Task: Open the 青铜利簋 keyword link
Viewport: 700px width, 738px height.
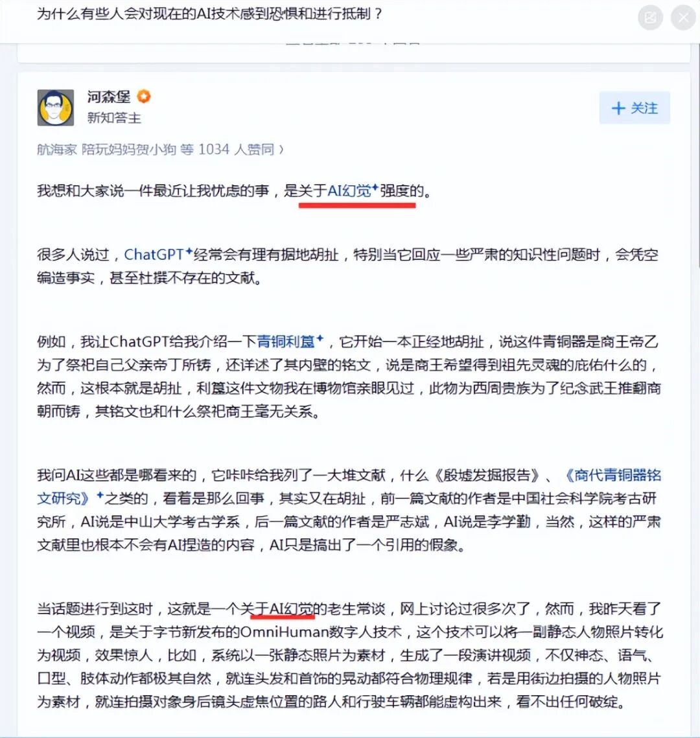Action: (286, 341)
